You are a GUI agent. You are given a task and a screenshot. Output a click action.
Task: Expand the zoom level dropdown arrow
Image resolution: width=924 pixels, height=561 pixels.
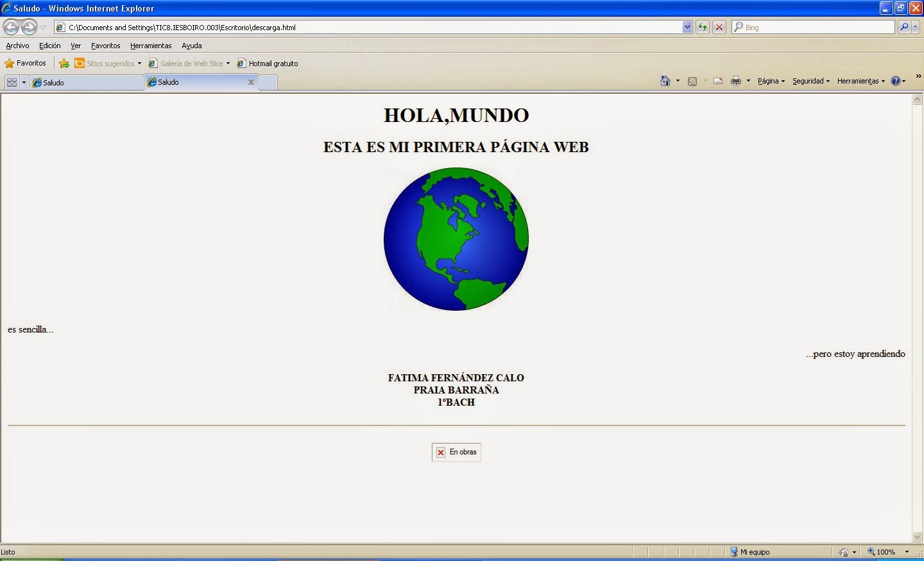tap(907, 552)
